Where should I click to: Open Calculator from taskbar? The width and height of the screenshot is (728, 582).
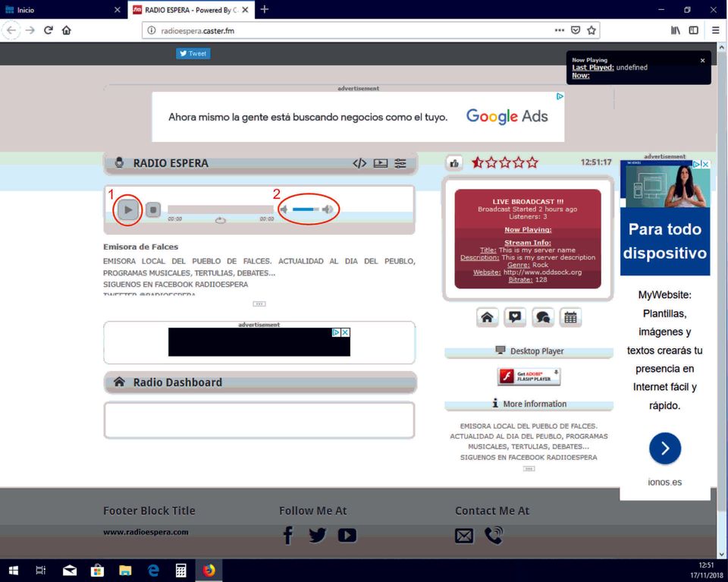(180, 571)
